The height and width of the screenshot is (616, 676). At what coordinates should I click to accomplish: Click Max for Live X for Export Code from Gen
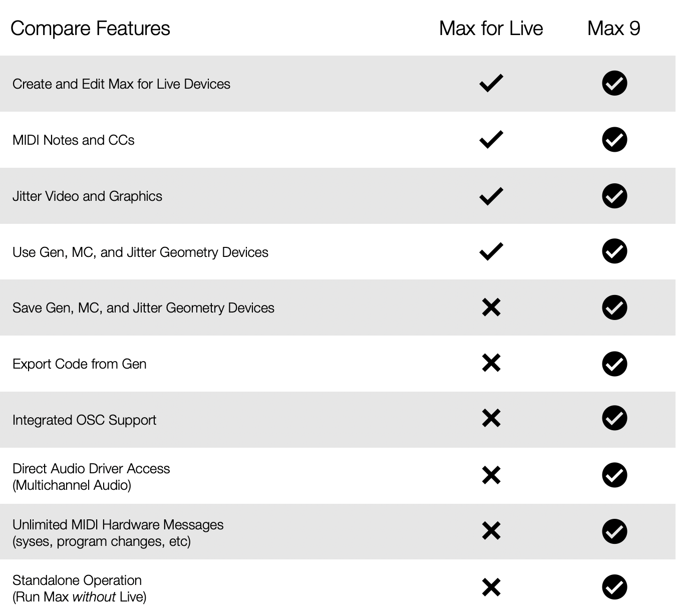point(491,363)
